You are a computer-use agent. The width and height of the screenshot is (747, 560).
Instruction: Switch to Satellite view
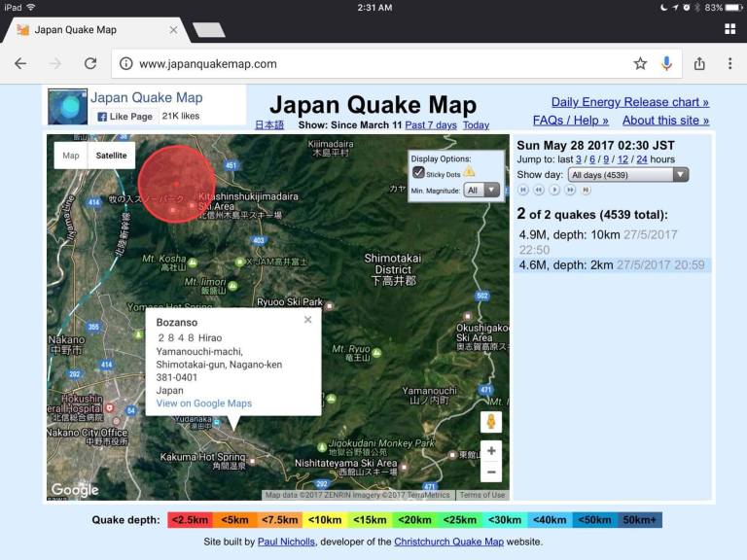click(x=111, y=156)
